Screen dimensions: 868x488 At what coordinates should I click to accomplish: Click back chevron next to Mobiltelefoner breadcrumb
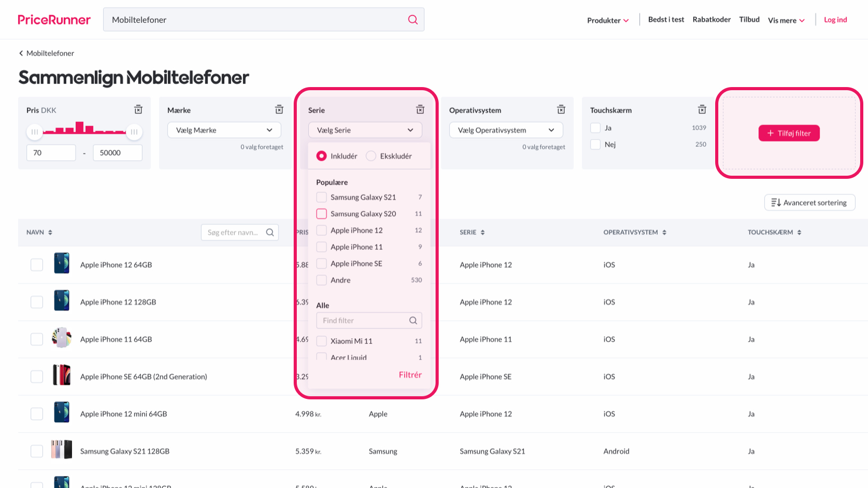[x=21, y=53]
